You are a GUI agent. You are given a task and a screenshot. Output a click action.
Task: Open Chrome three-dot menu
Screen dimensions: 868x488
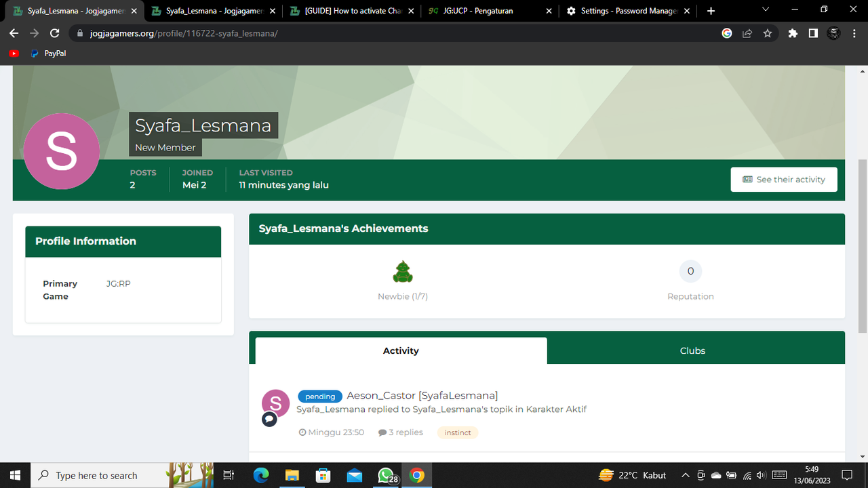[x=854, y=33]
